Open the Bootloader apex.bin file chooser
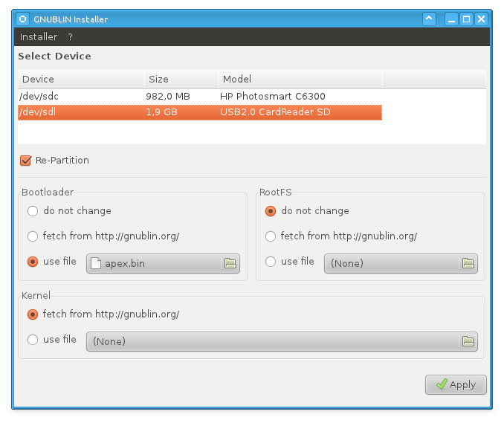Viewport: 504px width, 423px height. [x=163, y=264]
